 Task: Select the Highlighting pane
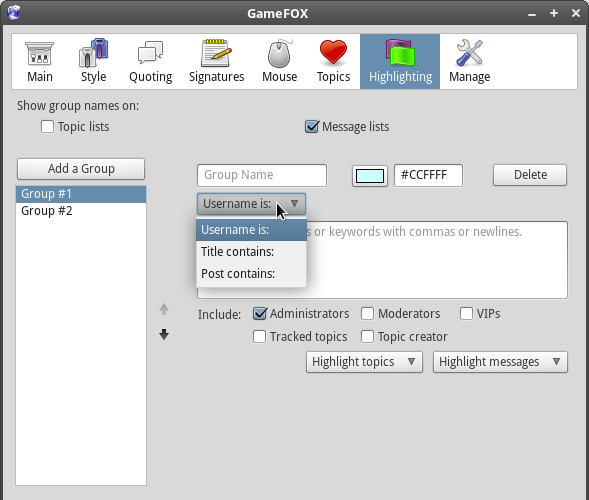pyautogui.click(x=400, y=62)
